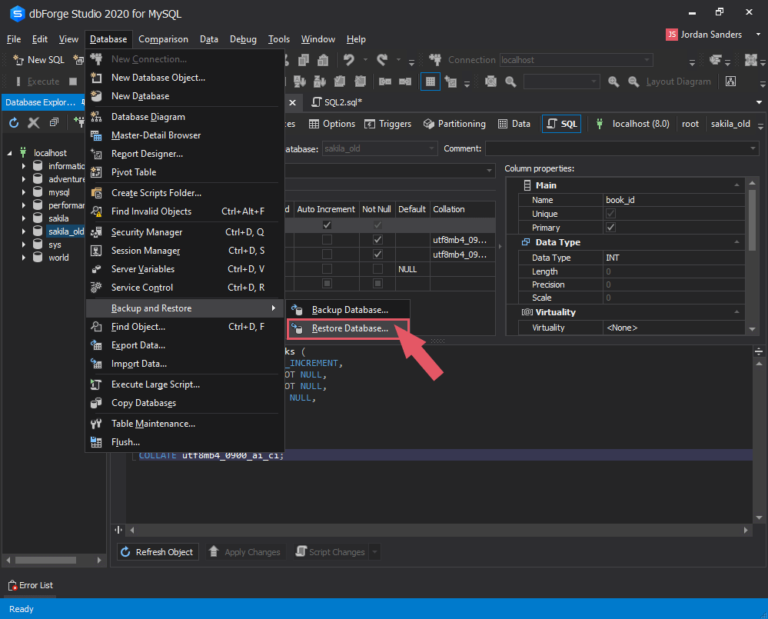Click the Script Changes button
This screenshot has width=768, height=619.
[x=331, y=552]
